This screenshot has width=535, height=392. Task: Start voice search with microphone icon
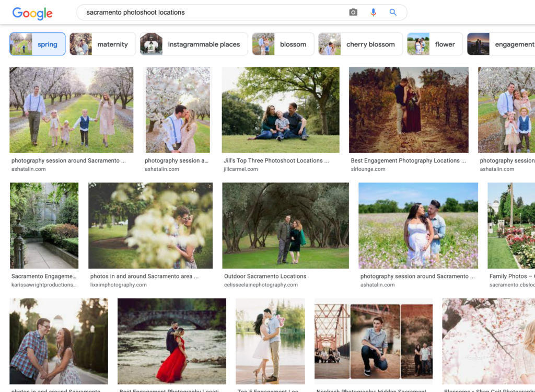click(373, 13)
